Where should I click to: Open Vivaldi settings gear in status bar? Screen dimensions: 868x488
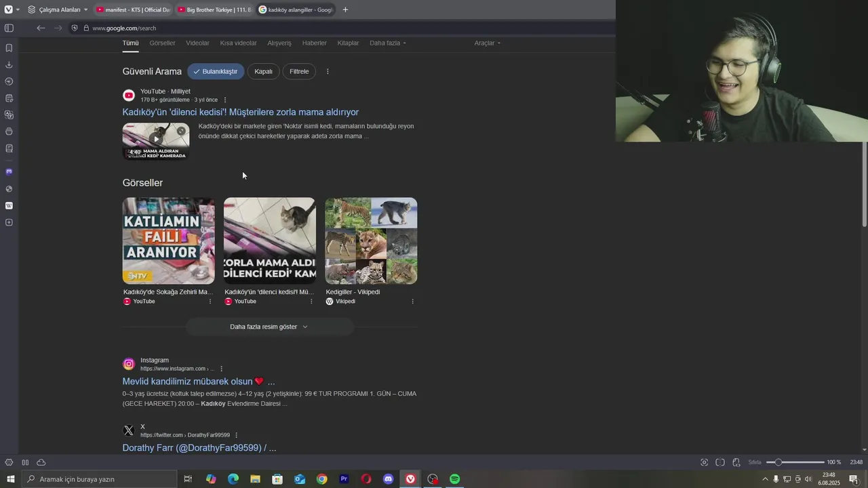[x=9, y=462]
